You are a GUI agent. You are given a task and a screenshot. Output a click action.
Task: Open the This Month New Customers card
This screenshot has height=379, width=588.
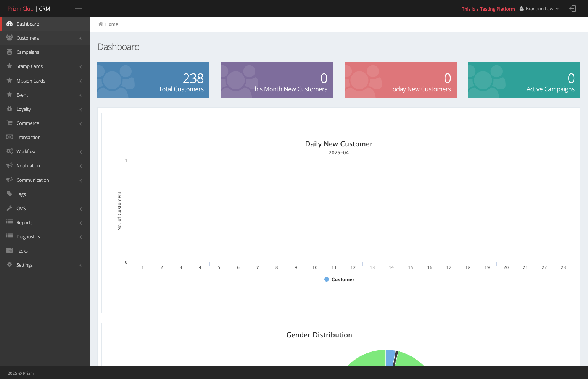[277, 79]
